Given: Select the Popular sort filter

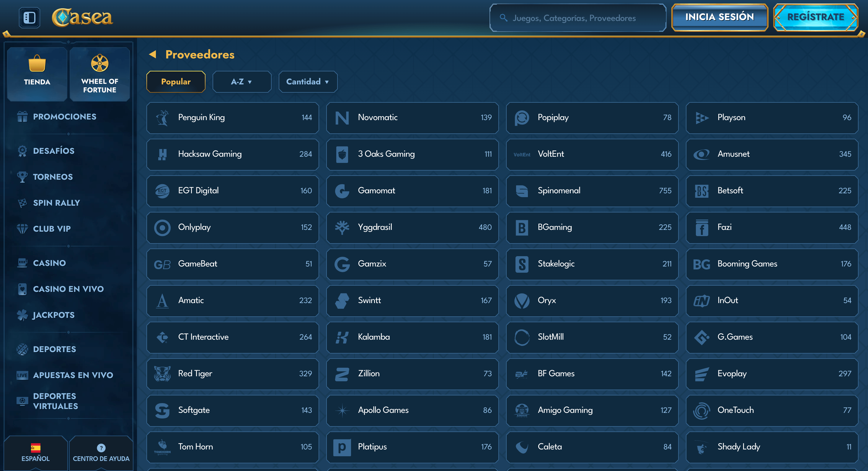Looking at the screenshot, I should point(176,81).
